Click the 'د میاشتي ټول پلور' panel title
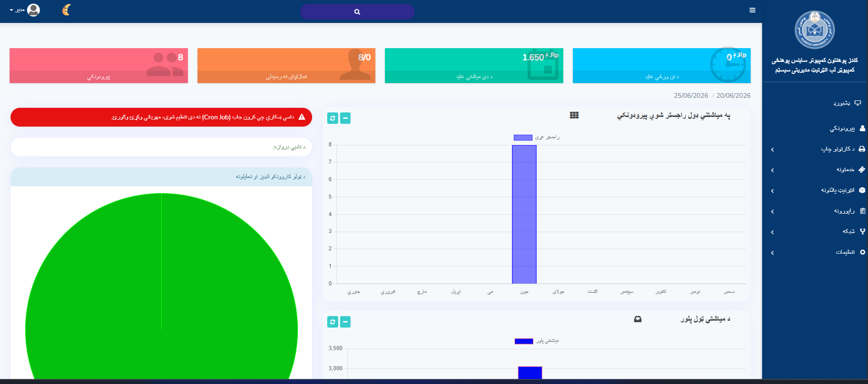868x384 pixels. 705,319
